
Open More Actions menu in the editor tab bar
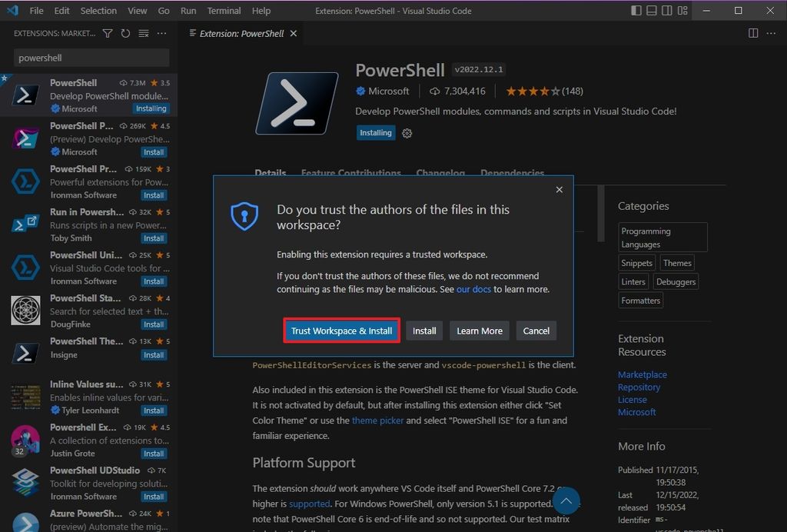point(772,33)
